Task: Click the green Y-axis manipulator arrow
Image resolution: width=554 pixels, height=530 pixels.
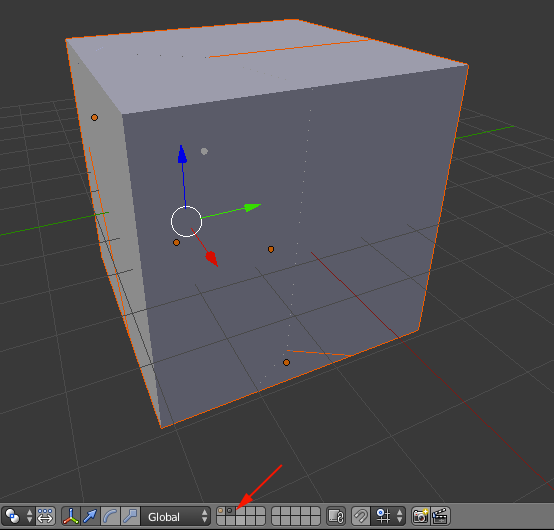Action: [x=252, y=207]
